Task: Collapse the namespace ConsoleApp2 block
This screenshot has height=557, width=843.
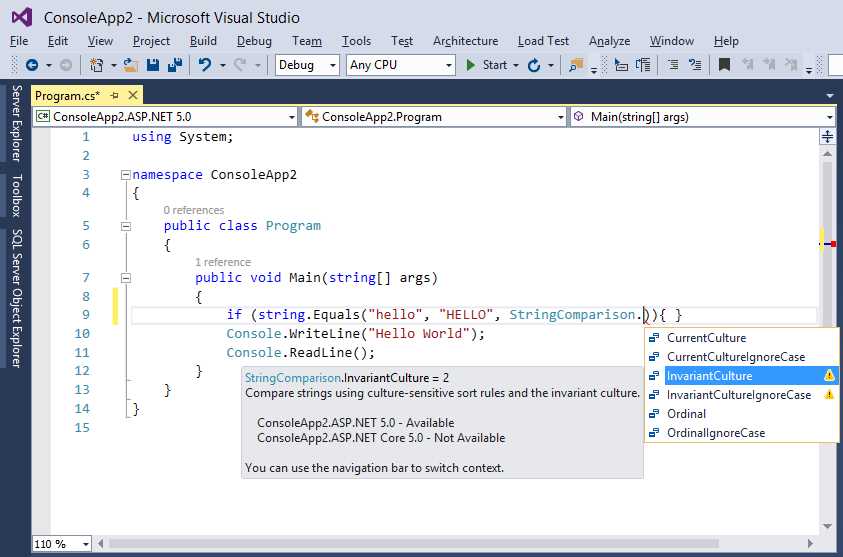Action: [x=126, y=175]
